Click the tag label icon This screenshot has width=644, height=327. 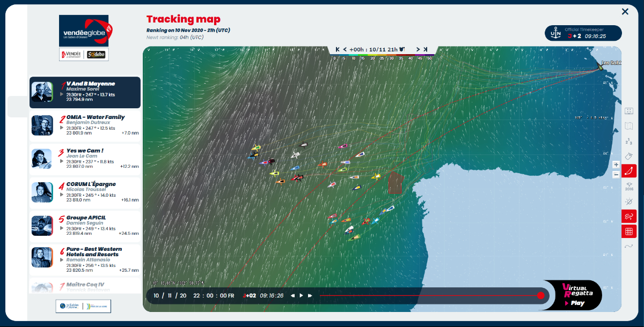pyautogui.click(x=629, y=156)
